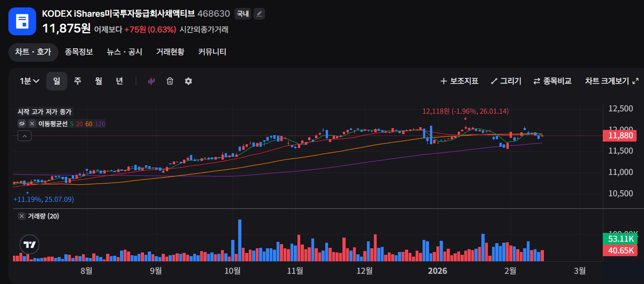Click the 12월 date axis label

click(x=365, y=270)
